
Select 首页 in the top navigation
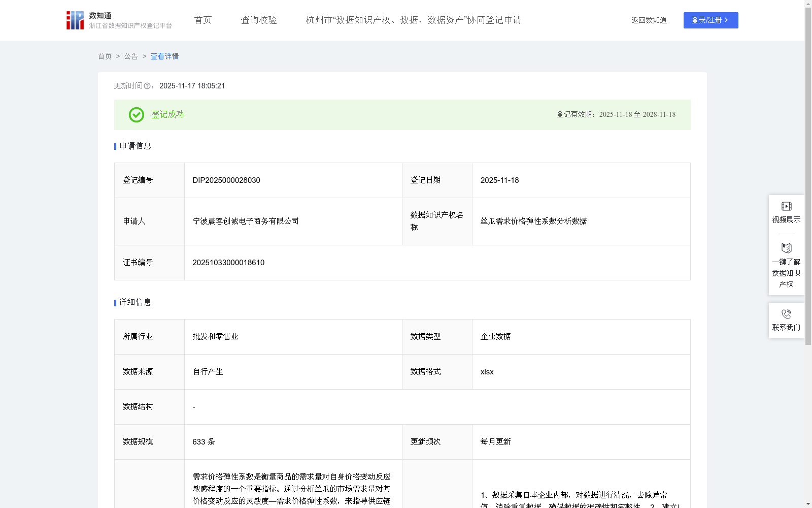(202, 20)
